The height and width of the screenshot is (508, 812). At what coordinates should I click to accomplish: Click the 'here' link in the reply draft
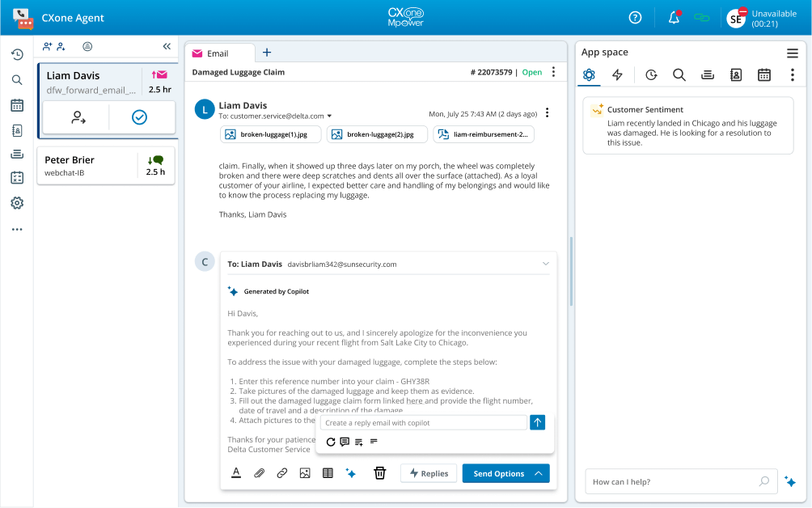coord(414,400)
